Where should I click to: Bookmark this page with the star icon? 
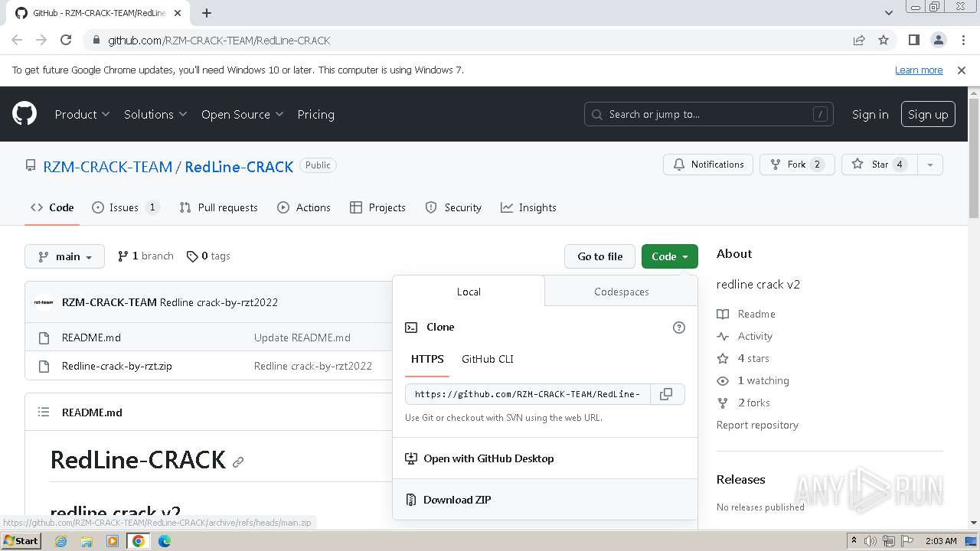tap(884, 40)
